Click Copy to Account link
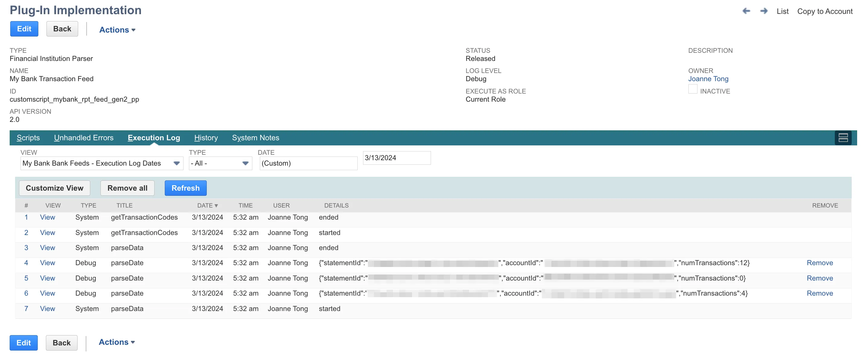868x362 pixels. [x=825, y=11]
